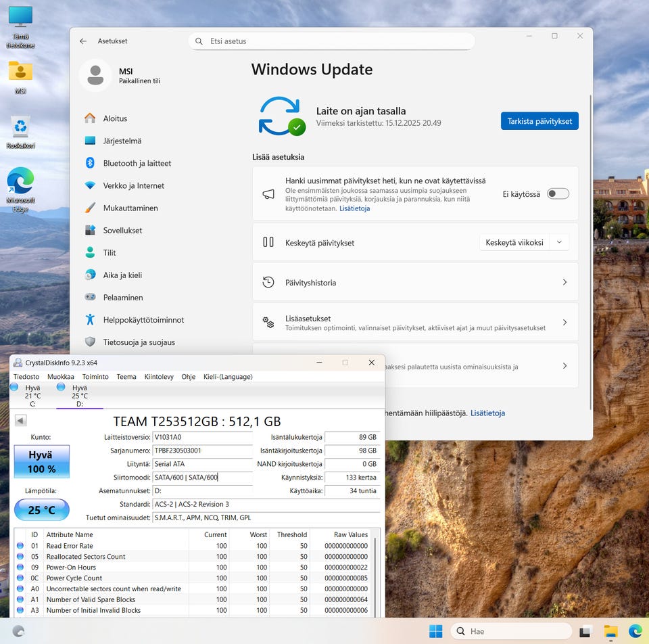Open the MSI user folder icon
Screen dimensions: 649x644
coord(20,76)
